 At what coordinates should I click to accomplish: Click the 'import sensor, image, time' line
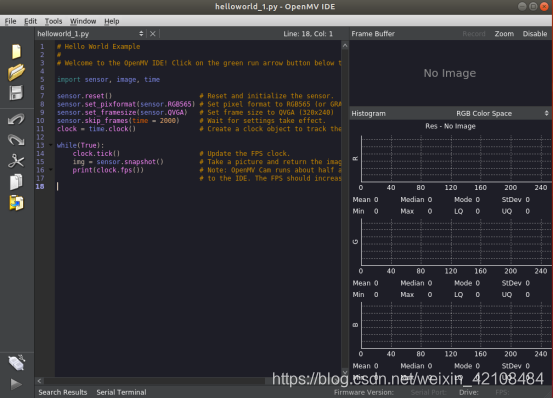pyautogui.click(x=108, y=80)
